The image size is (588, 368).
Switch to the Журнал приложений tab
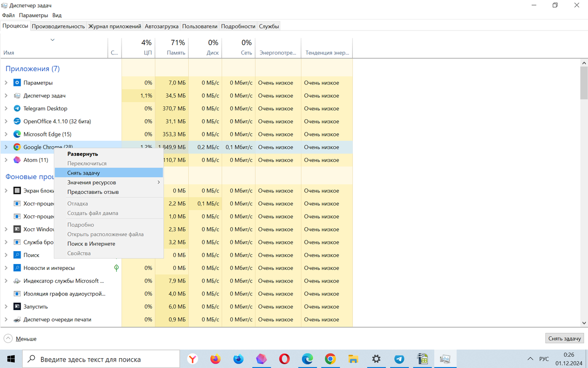tap(115, 26)
